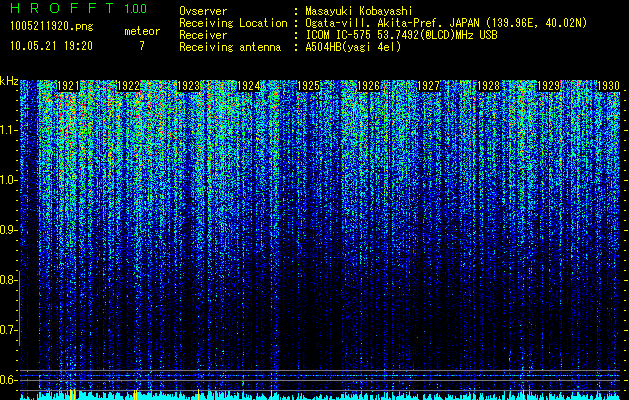The width and height of the screenshot is (629, 400).
Task: Click the meteor count value 7
Action: click(142, 46)
